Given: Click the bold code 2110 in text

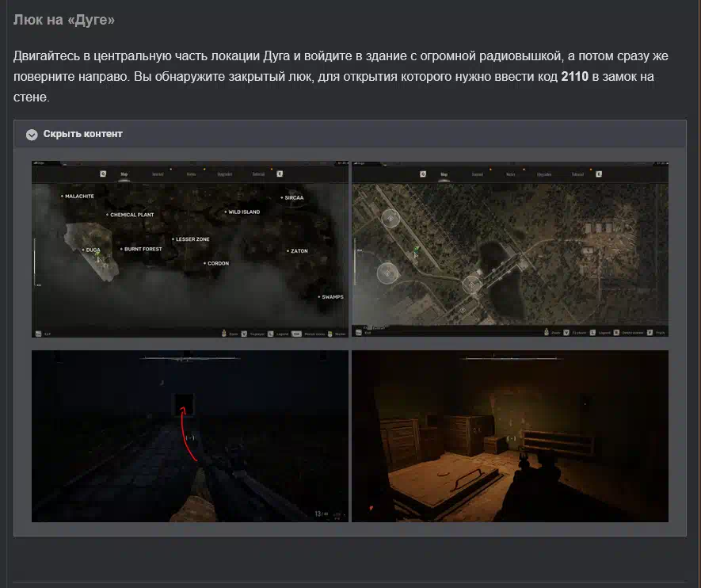Looking at the screenshot, I should click(574, 78).
